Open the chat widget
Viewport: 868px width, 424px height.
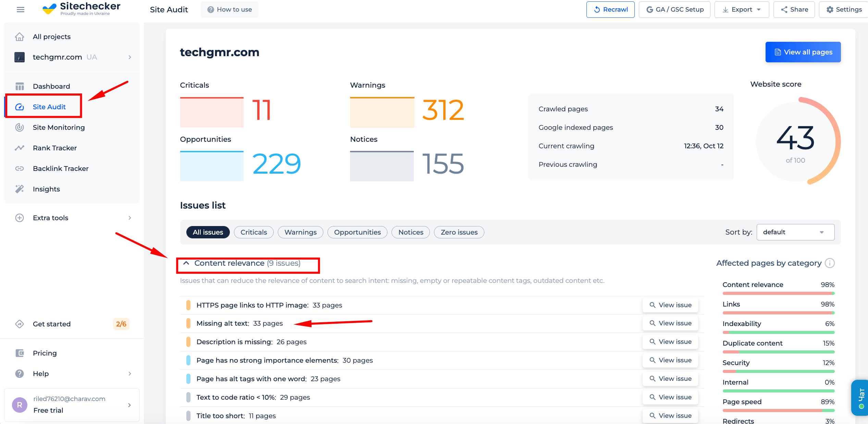tap(860, 398)
